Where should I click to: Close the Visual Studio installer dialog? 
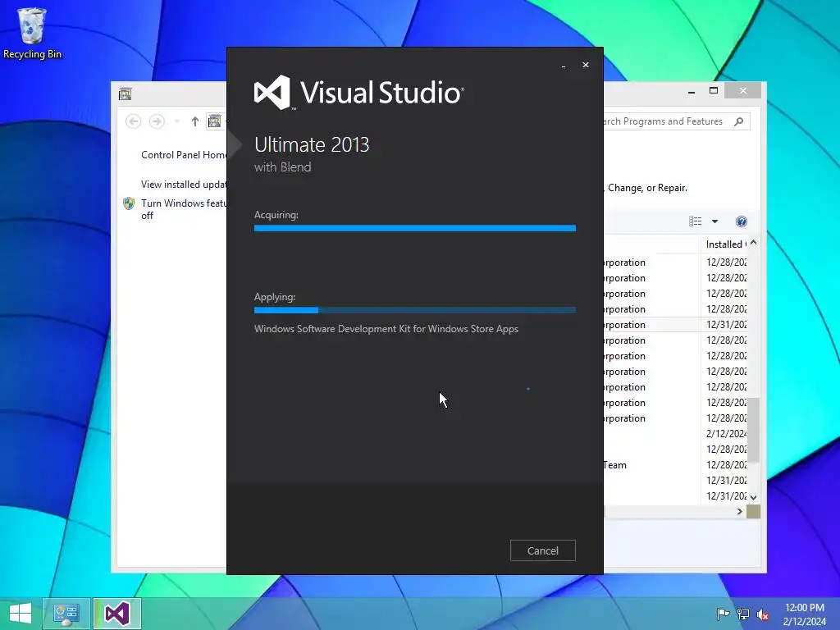[586, 65]
